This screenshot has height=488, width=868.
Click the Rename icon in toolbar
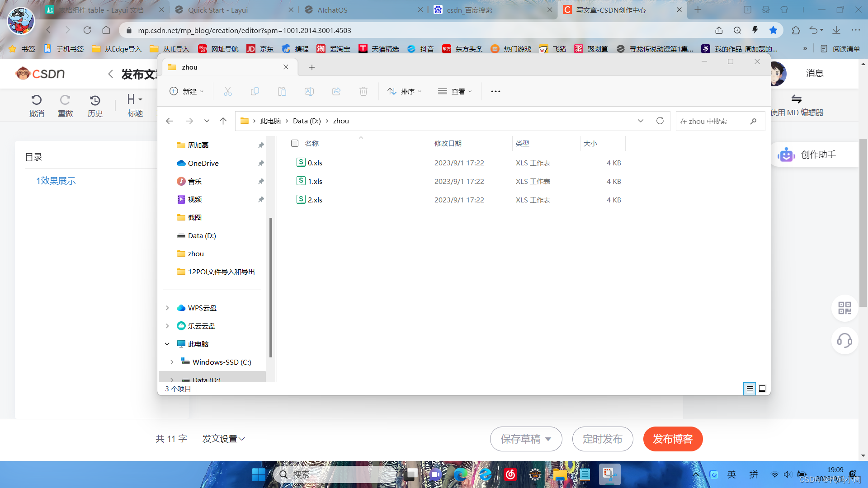(309, 91)
